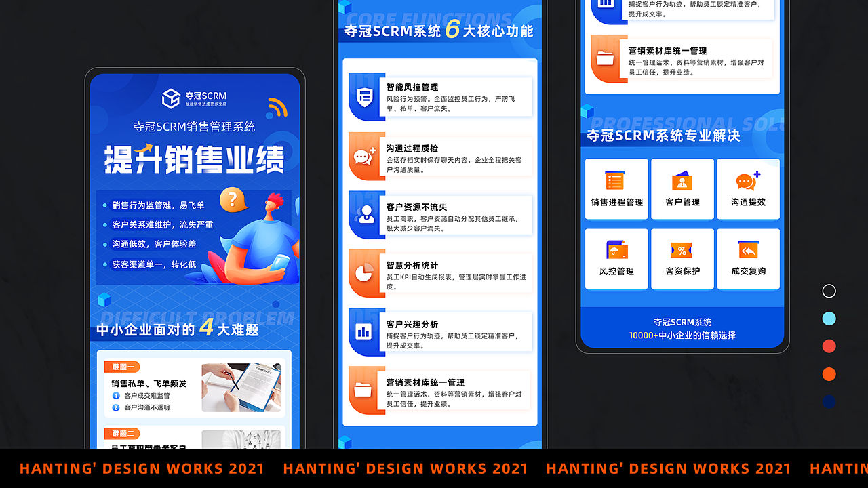Select the red color swatch
This screenshot has width=868, height=488.
coord(829,346)
